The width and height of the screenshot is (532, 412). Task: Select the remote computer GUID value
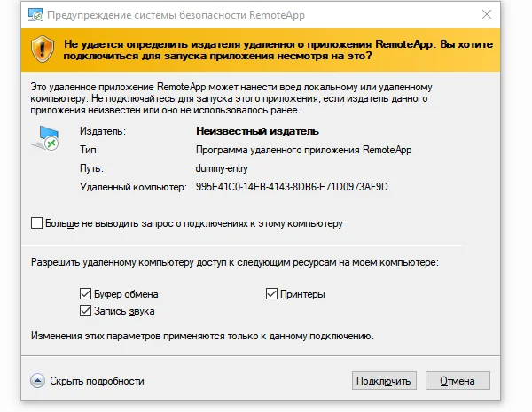click(x=292, y=187)
